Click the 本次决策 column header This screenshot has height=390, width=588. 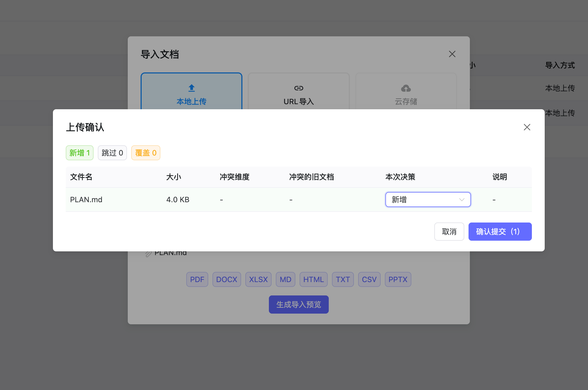(x=400, y=177)
